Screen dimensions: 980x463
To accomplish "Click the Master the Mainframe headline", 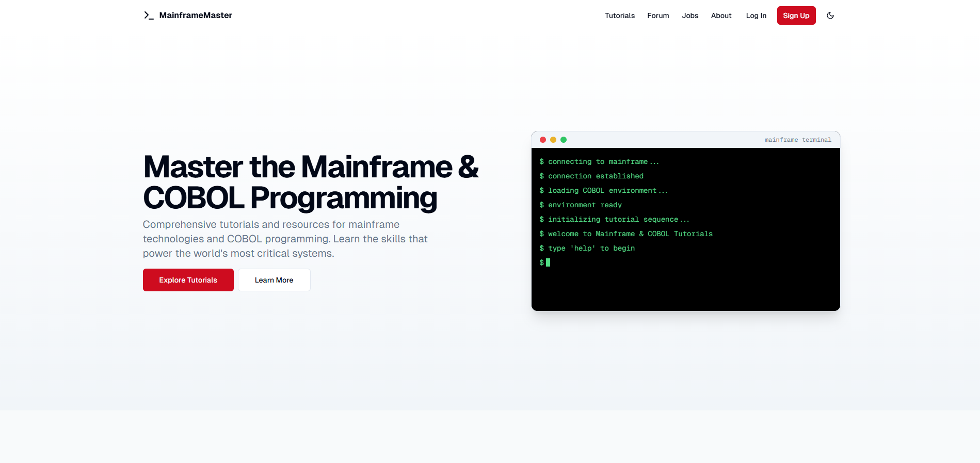I will (311, 182).
